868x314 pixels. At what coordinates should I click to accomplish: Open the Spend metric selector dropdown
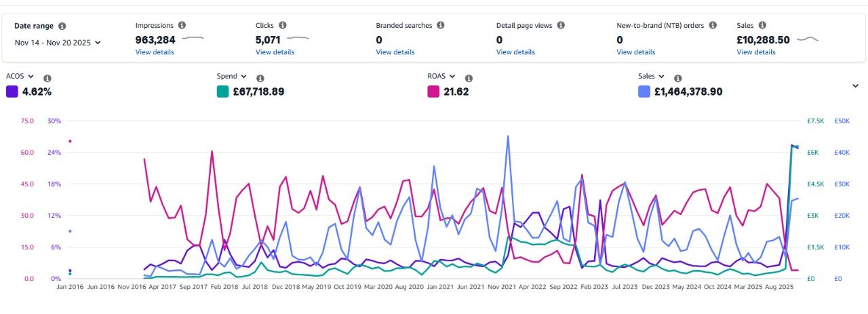[232, 77]
